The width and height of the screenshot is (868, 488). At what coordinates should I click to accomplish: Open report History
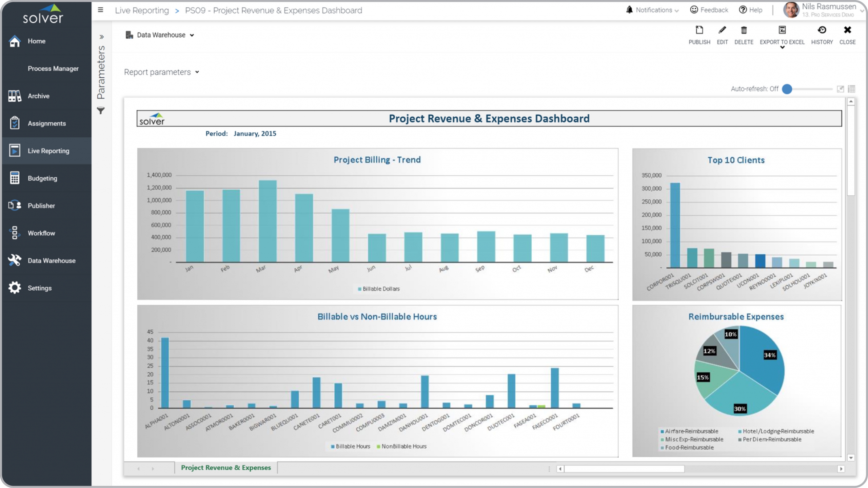click(822, 31)
